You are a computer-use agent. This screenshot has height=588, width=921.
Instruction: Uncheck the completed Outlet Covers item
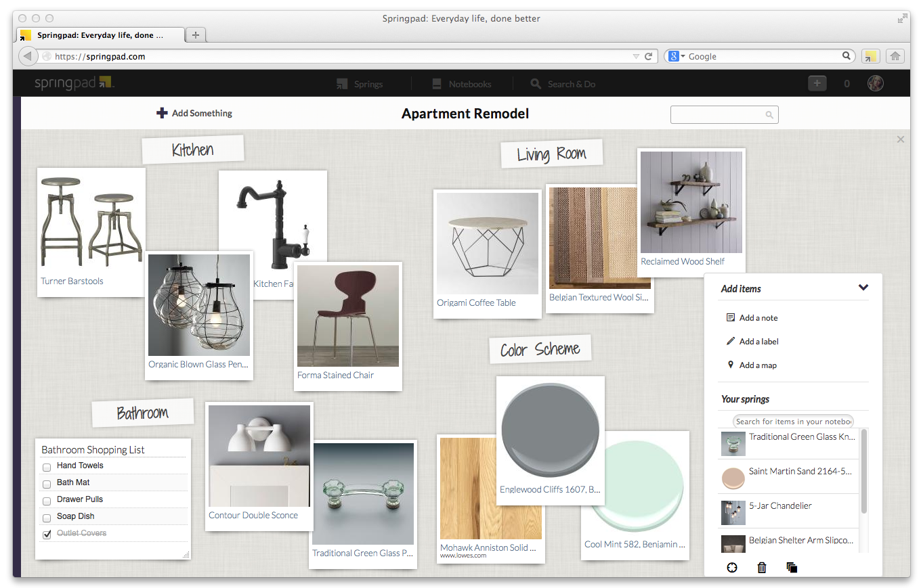click(47, 534)
